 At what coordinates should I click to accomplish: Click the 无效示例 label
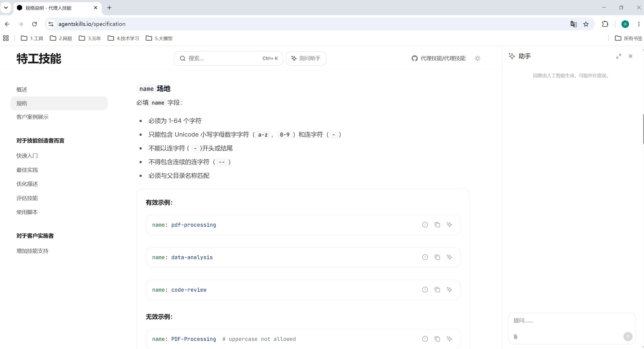tap(159, 317)
